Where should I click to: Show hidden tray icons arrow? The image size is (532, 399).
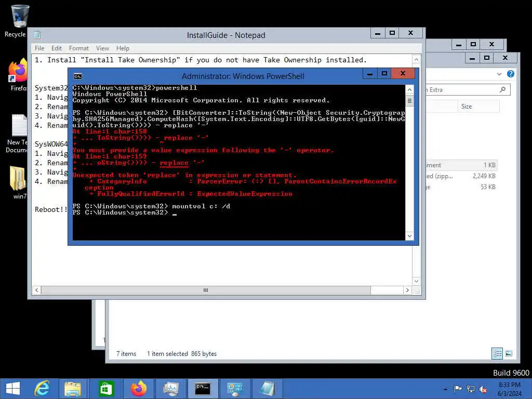445,389
